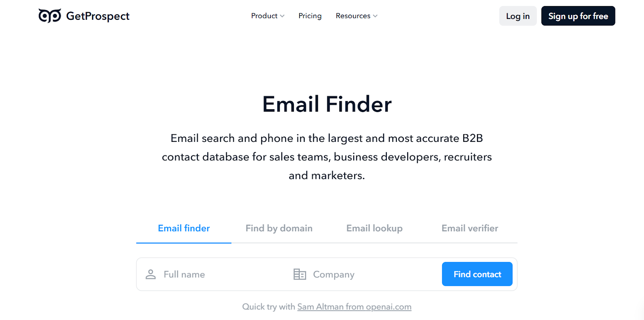Open the Sam Altman from openai.com link
The width and height of the screenshot is (644, 320).
coord(354,307)
